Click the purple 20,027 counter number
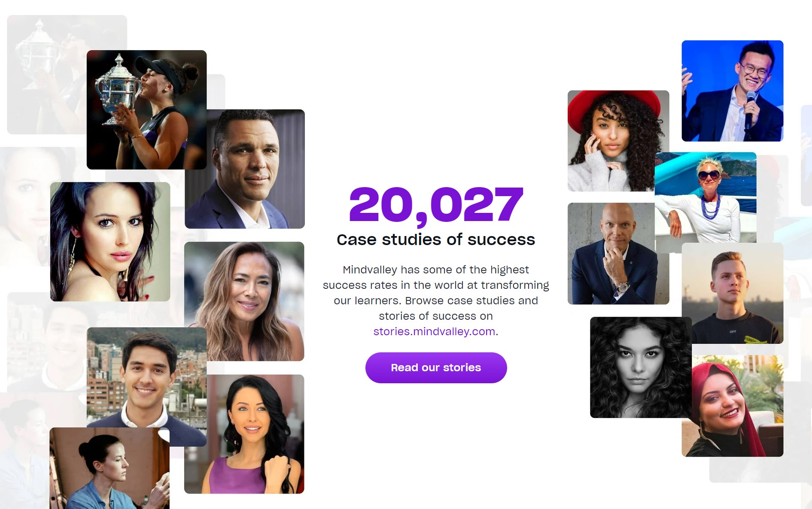 (x=436, y=205)
